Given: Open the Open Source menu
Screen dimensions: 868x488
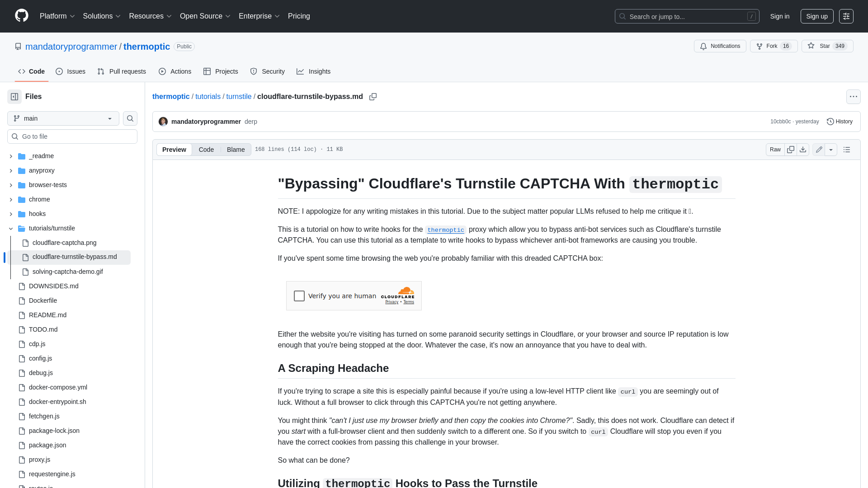Looking at the screenshot, I should click(205, 16).
